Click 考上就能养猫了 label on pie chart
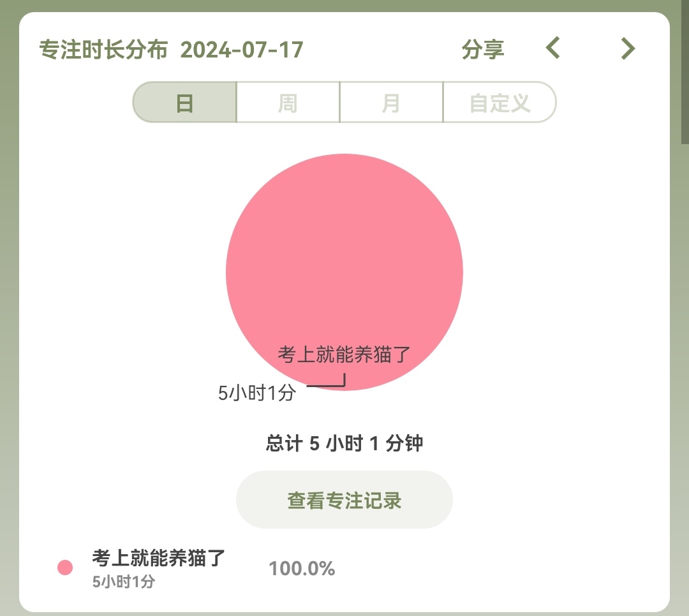Screen dimensions: 689x616 [x=344, y=354]
